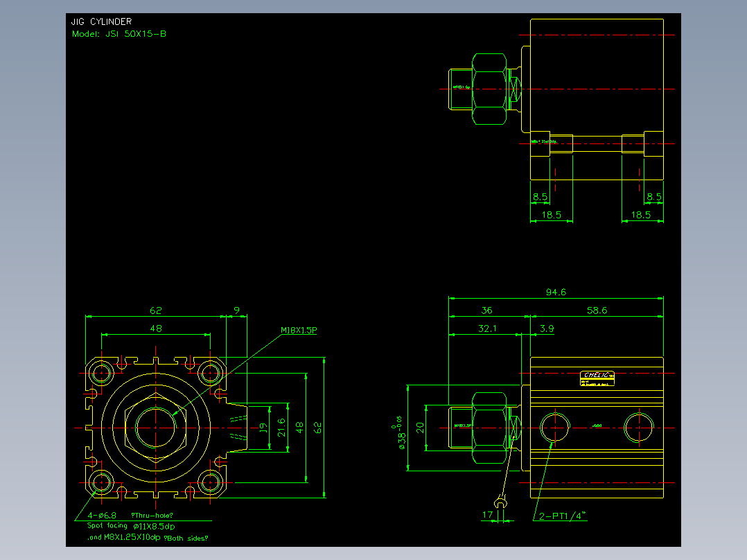Click the right 8.5 dimension in top view
Image resolution: width=747 pixels, height=560 pixels.
pos(654,197)
